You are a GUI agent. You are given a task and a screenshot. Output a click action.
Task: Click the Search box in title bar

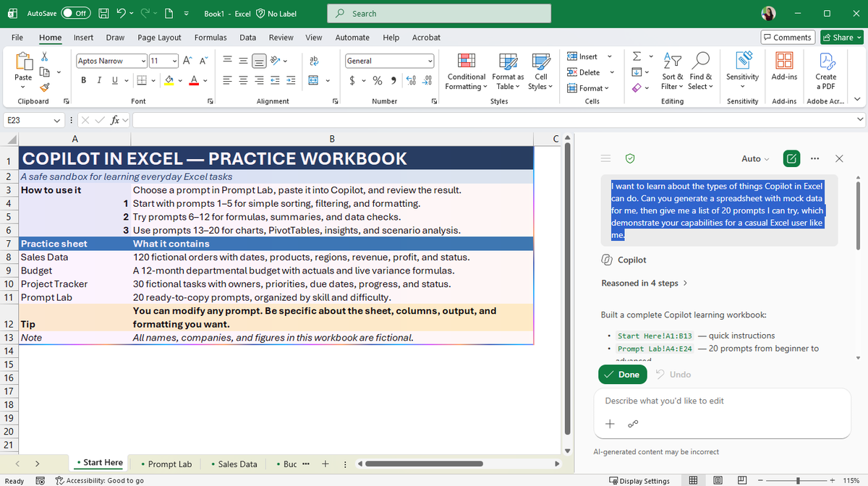pos(439,13)
